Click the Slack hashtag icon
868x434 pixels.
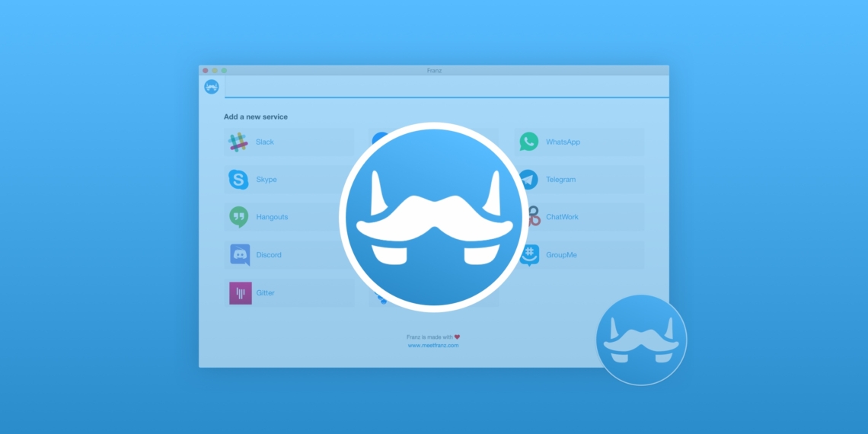point(239,142)
